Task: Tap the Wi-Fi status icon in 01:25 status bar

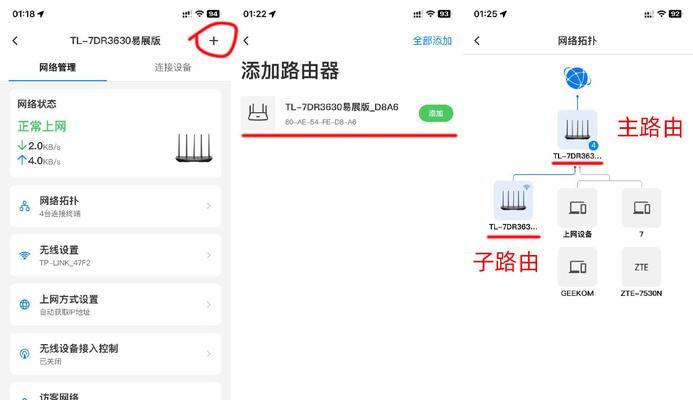Action: [661, 14]
